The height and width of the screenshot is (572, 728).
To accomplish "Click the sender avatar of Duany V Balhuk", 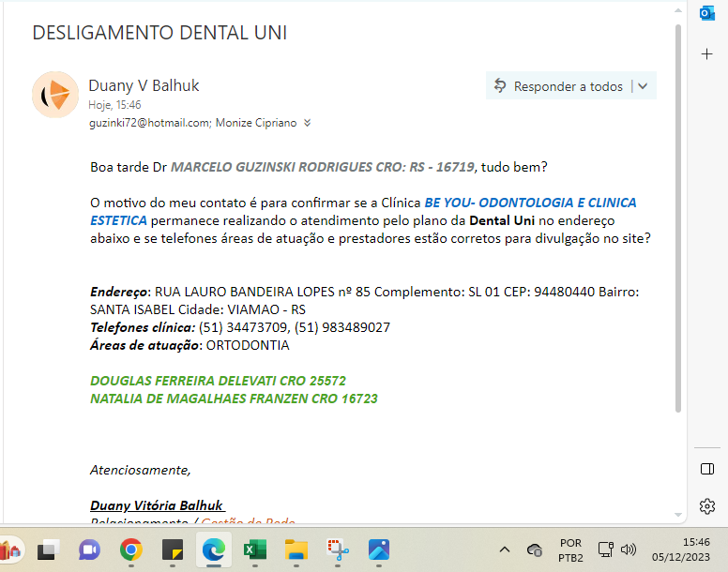I will pos(55,95).
